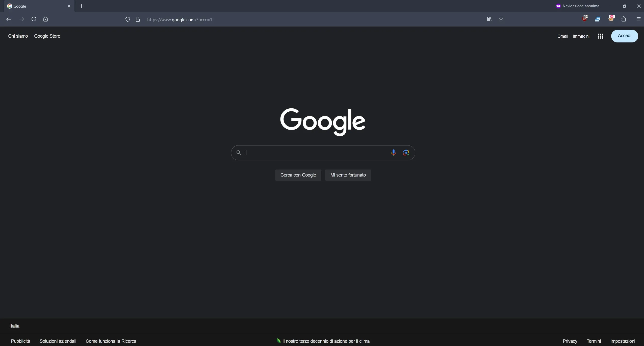Image resolution: width=644 pixels, height=346 pixels.
Task: Show site security lock information
Action: click(138, 19)
